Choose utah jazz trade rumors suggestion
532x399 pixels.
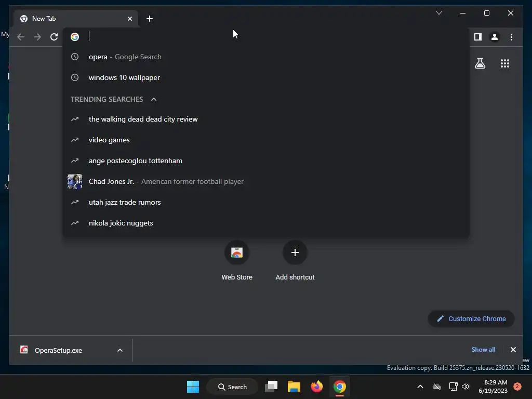pyautogui.click(x=266, y=202)
